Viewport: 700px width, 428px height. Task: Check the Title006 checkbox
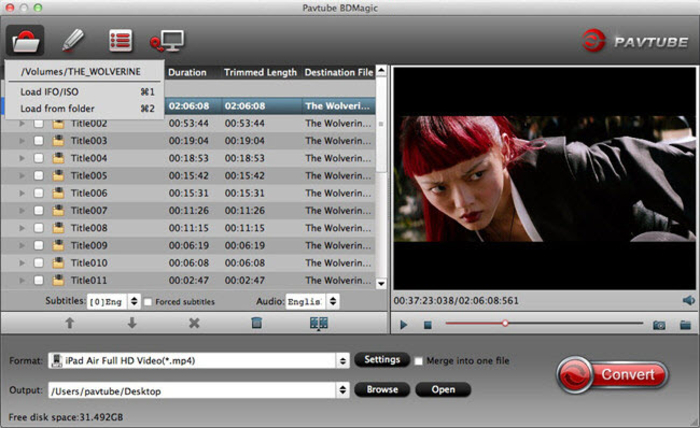click(39, 193)
